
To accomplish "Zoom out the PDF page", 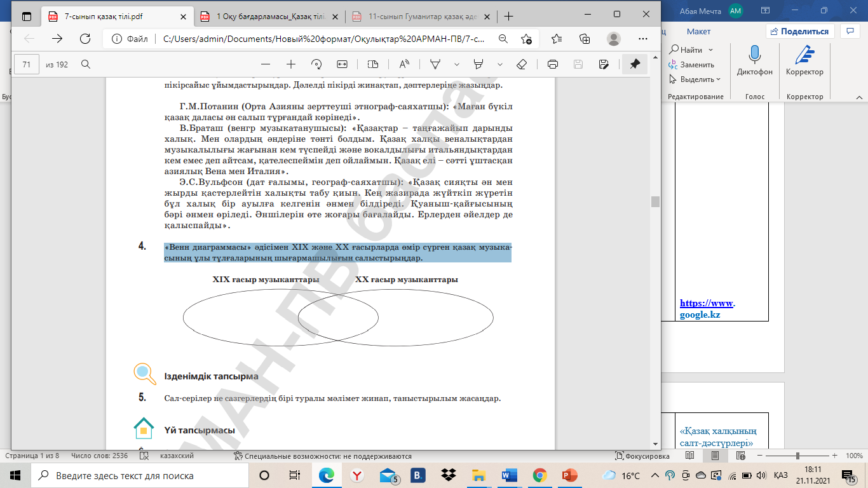I will click(266, 64).
